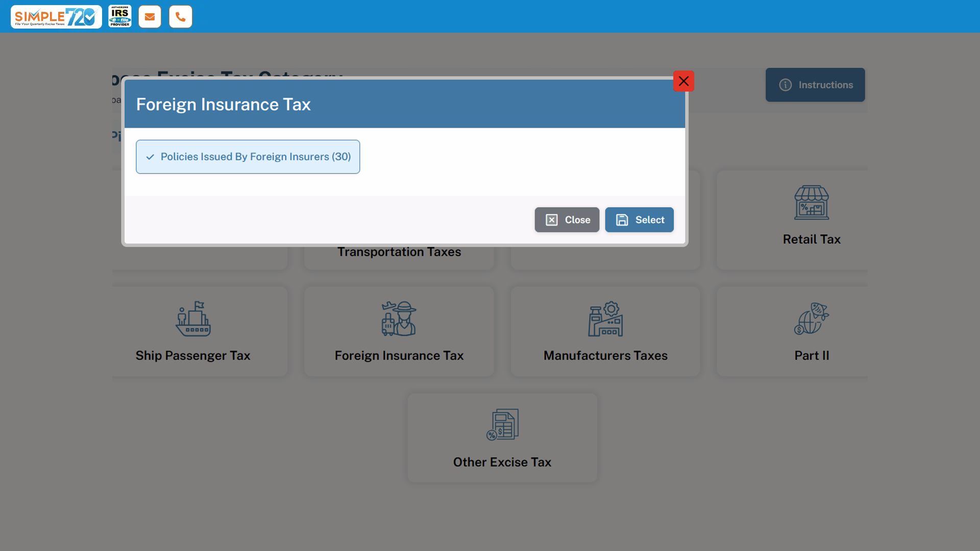Viewport: 980px width, 551px height.
Task: Choose the Ship Passenger Tax label
Action: coord(193,356)
